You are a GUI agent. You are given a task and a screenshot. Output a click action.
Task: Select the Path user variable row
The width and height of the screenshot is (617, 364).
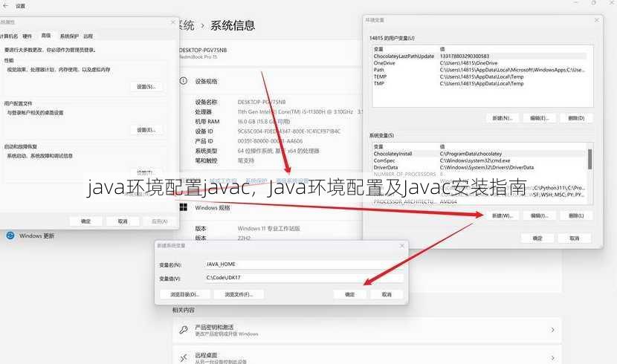pyautogui.click(x=479, y=70)
